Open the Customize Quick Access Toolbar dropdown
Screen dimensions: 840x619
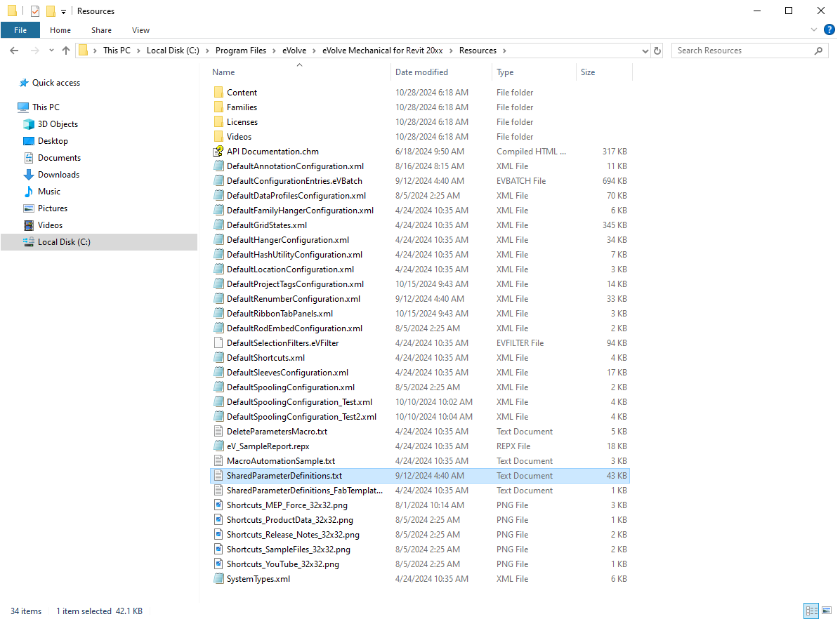[63, 11]
